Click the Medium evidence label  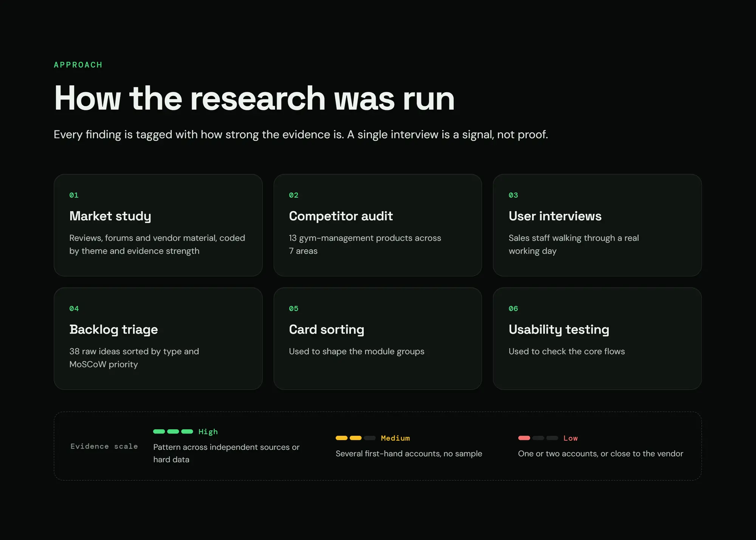click(x=395, y=438)
